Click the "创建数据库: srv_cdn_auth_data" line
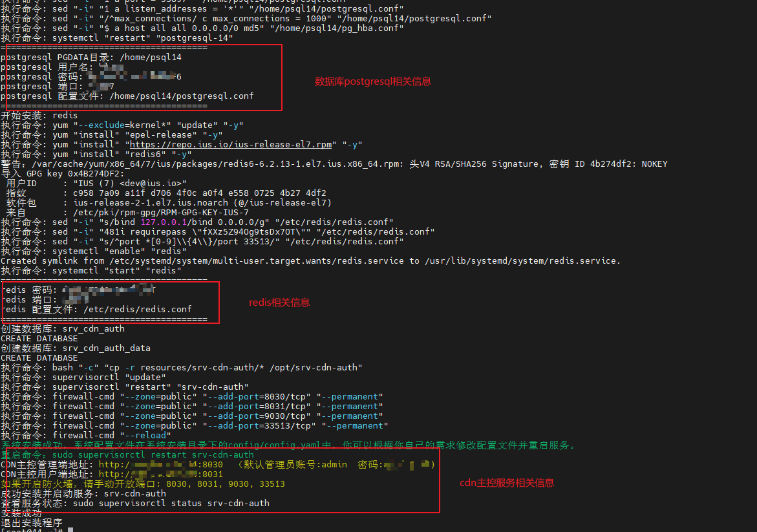Screen dimensions: 757x532 [76, 348]
